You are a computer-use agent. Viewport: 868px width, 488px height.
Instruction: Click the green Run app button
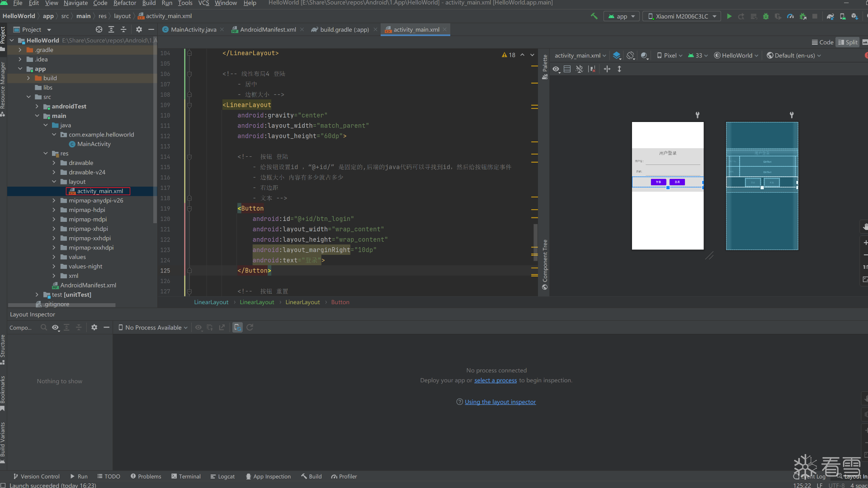729,16
